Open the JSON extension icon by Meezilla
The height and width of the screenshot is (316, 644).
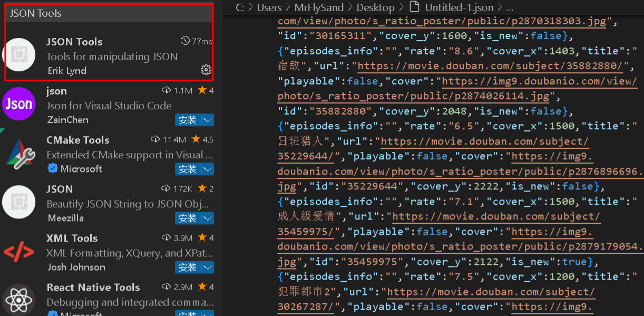click(19, 202)
